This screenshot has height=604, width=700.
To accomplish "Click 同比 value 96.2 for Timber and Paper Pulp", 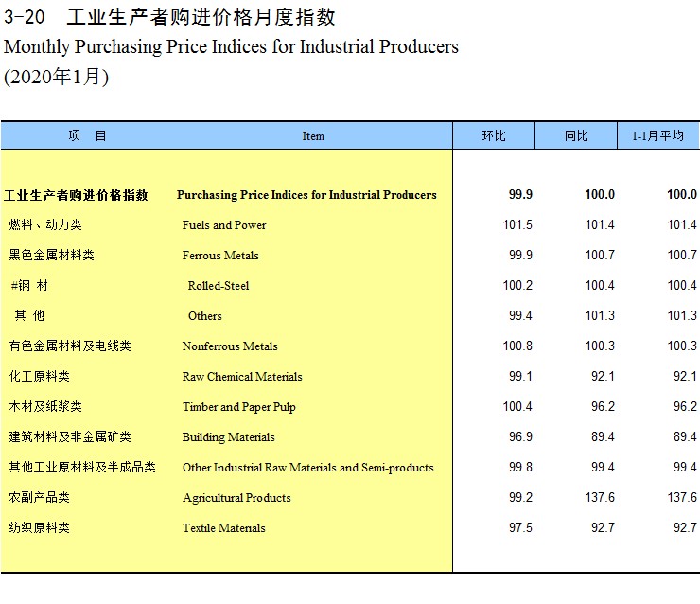I will [604, 406].
